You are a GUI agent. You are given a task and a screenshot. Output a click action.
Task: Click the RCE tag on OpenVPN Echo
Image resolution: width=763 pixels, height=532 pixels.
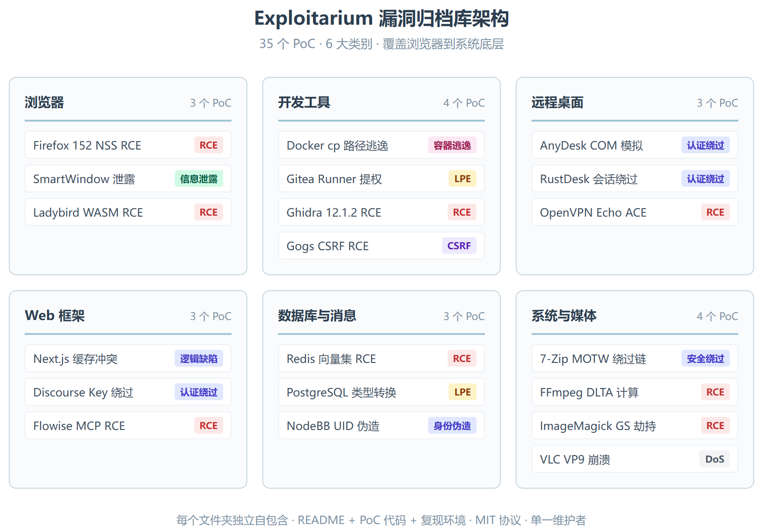tap(715, 212)
